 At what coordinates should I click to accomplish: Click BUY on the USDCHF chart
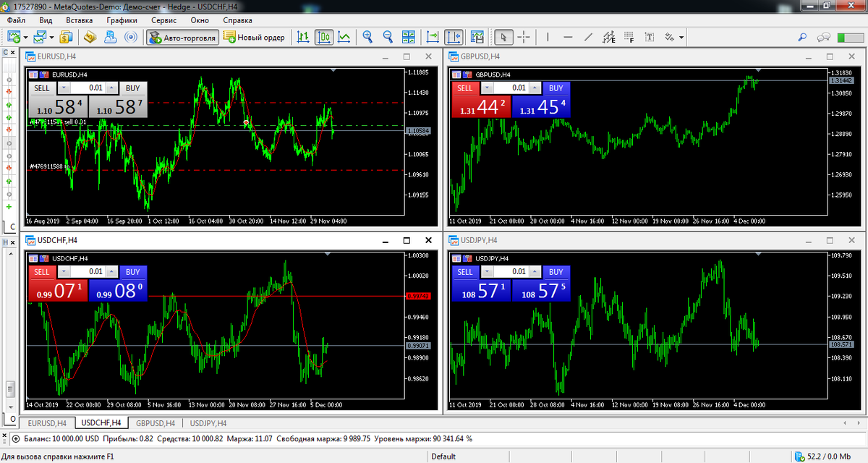tap(132, 272)
